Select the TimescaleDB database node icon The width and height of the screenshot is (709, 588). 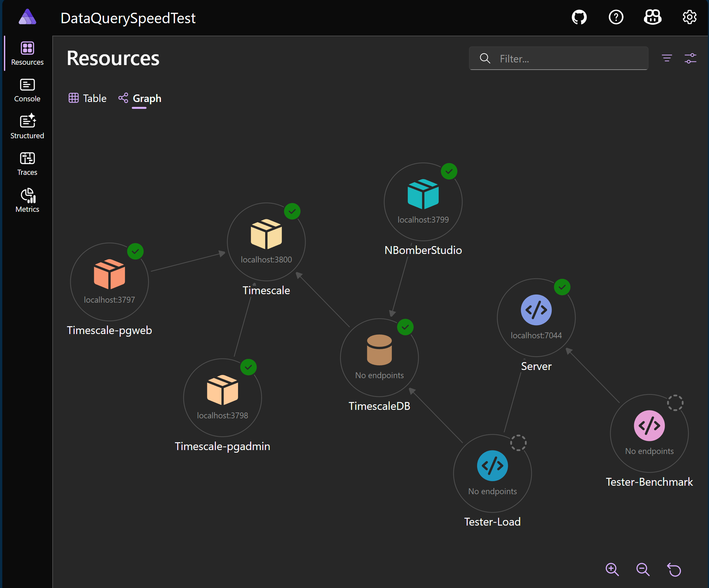[x=379, y=350]
